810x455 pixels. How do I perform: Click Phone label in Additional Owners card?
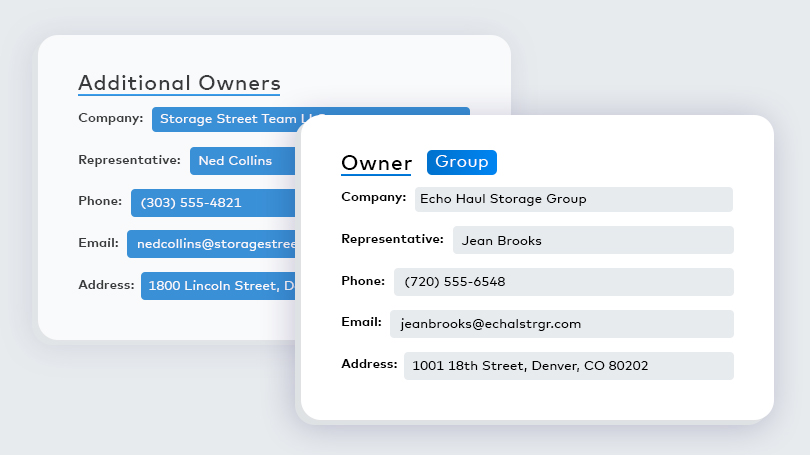pyautogui.click(x=100, y=201)
